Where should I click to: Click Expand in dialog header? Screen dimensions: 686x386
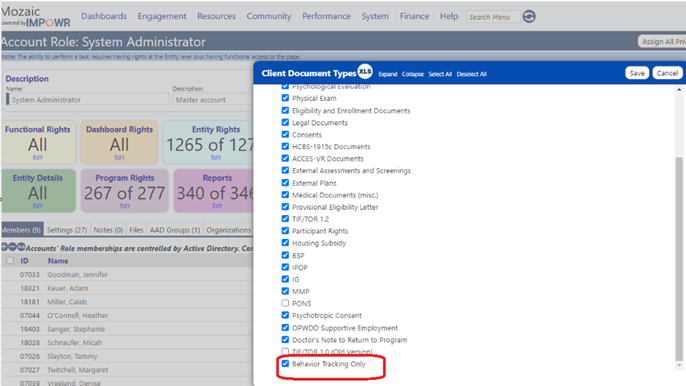tap(388, 74)
